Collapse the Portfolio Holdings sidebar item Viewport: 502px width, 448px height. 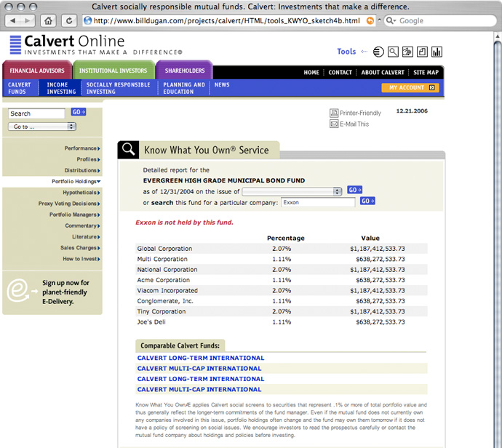(x=76, y=181)
